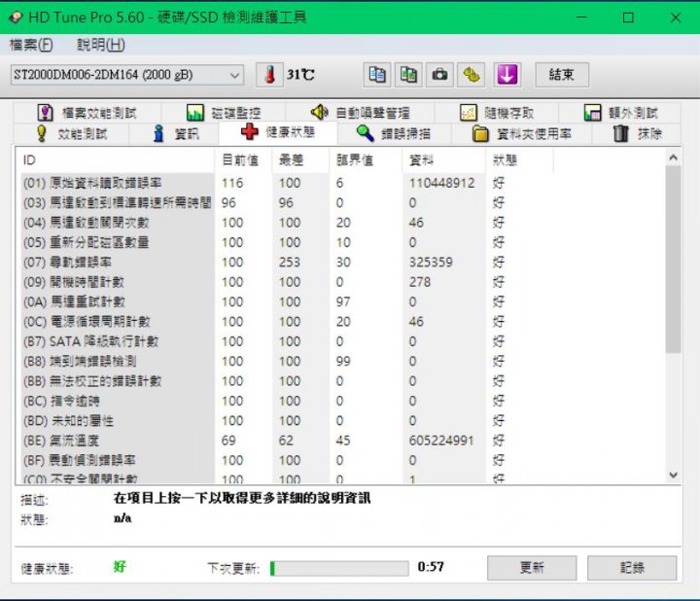Click the 狀態 column header

(519, 159)
